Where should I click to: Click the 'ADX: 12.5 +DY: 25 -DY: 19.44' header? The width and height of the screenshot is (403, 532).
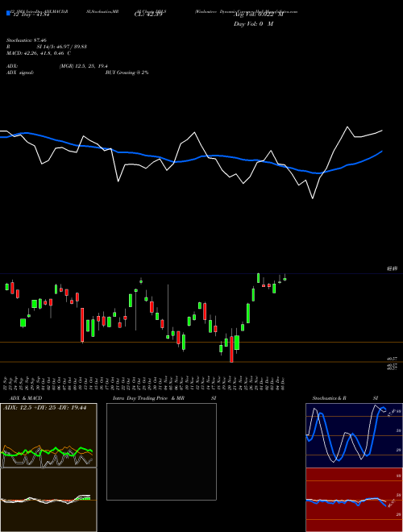coord(44,408)
